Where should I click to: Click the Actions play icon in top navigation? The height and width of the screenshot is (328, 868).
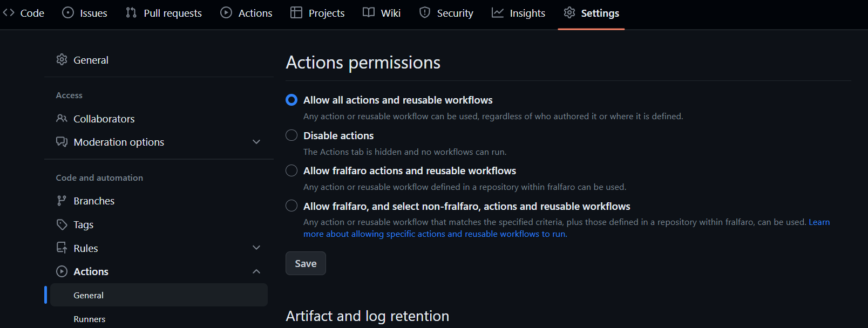(226, 12)
